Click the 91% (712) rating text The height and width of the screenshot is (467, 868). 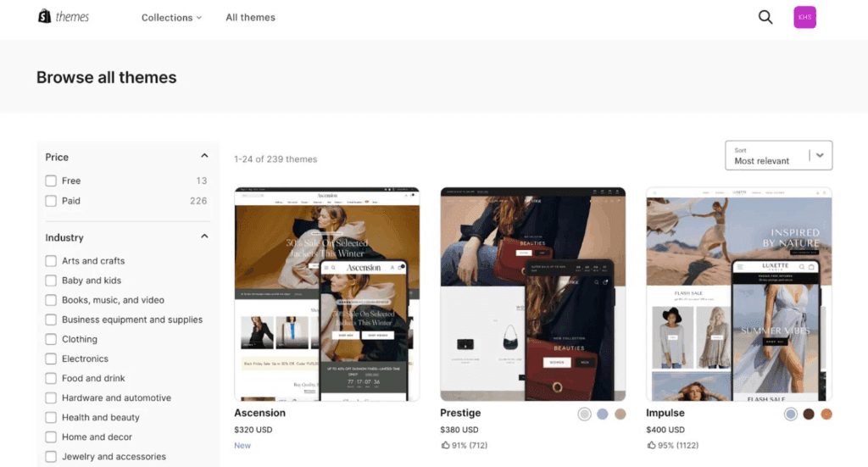(470, 446)
